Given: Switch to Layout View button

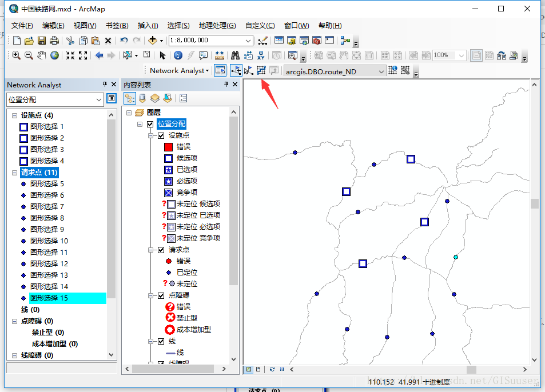Looking at the screenshot, I should [x=258, y=370].
